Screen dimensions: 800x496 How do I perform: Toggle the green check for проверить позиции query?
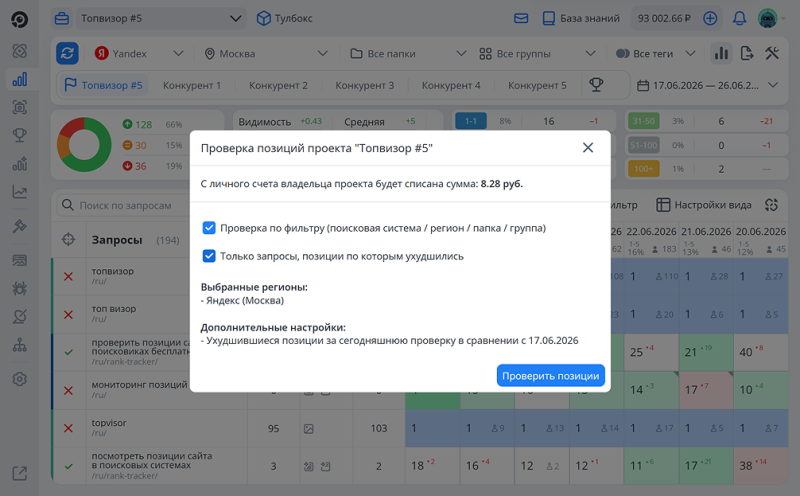[x=68, y=352]
